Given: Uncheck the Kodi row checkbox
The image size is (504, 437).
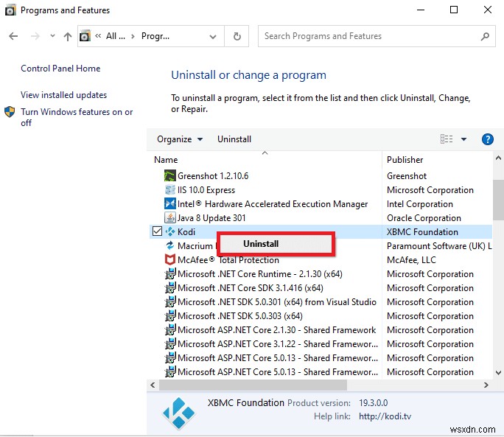Looking at the screenshot, I should pos(157,231).
